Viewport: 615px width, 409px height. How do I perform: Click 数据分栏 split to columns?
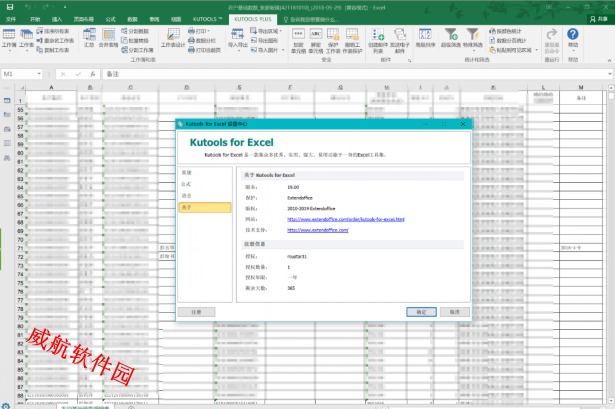[x=202, y=40]
